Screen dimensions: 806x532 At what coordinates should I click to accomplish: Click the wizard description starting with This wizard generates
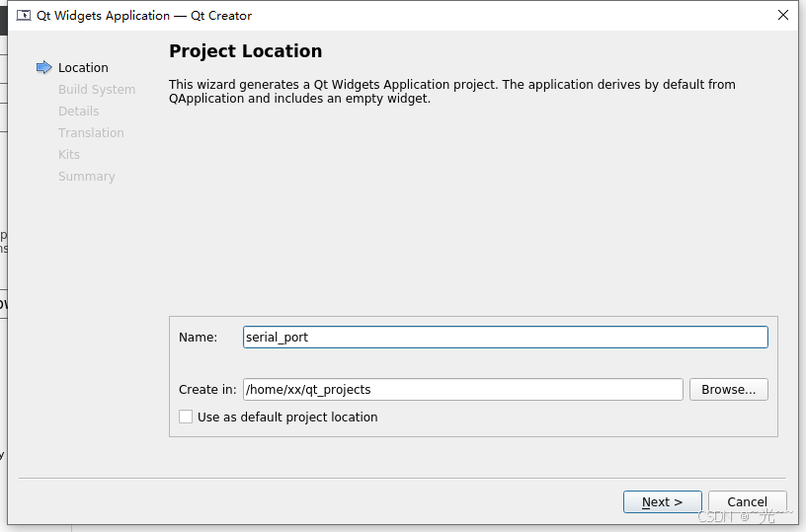tap(451, 92)
